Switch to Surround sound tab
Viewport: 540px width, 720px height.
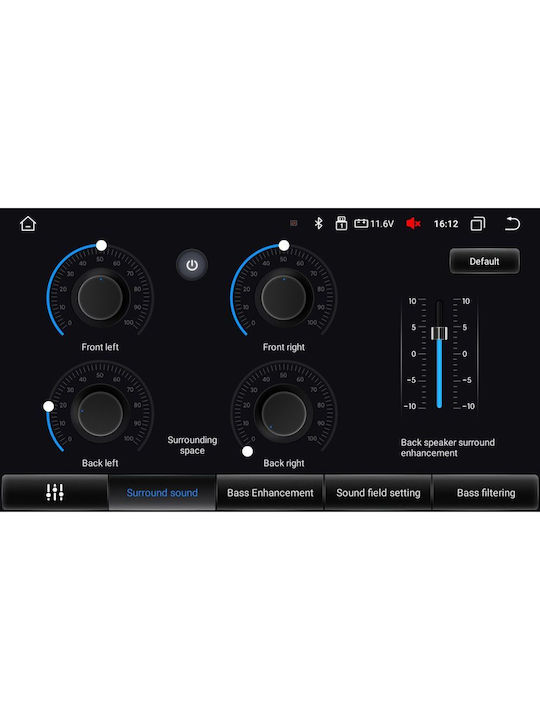coord(162,492)
